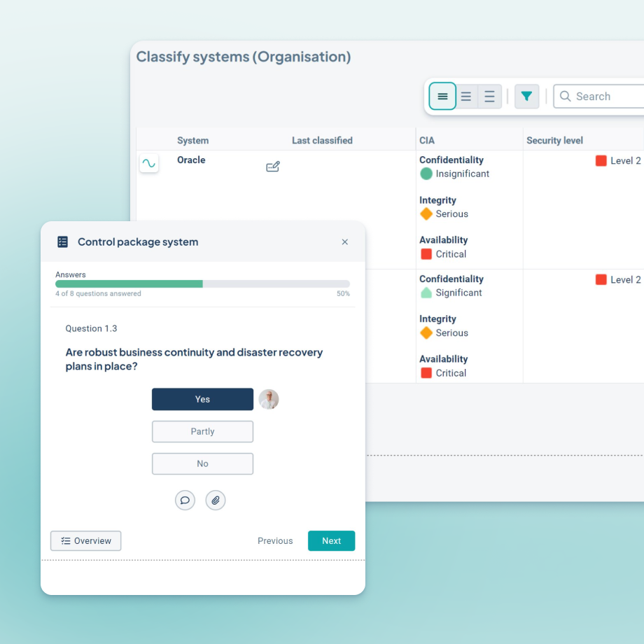
Task: Open the filter funnel button
Action: tap(526, 97)
